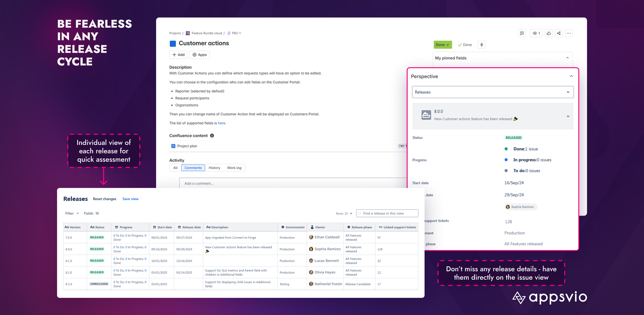Open the Project plan Confluence link
Viewport: 644px width, 315px height.
pos(187,146)
